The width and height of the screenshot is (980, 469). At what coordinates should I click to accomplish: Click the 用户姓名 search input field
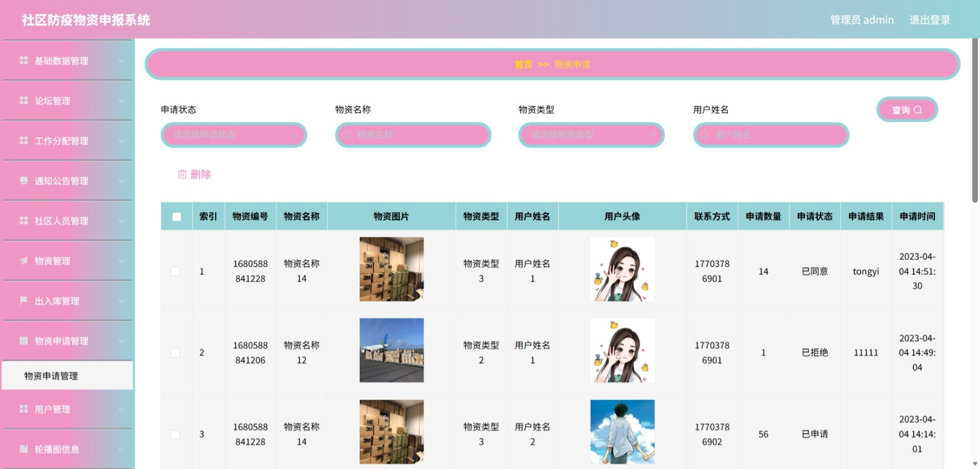pyautogui.click(x=771, y=135)
